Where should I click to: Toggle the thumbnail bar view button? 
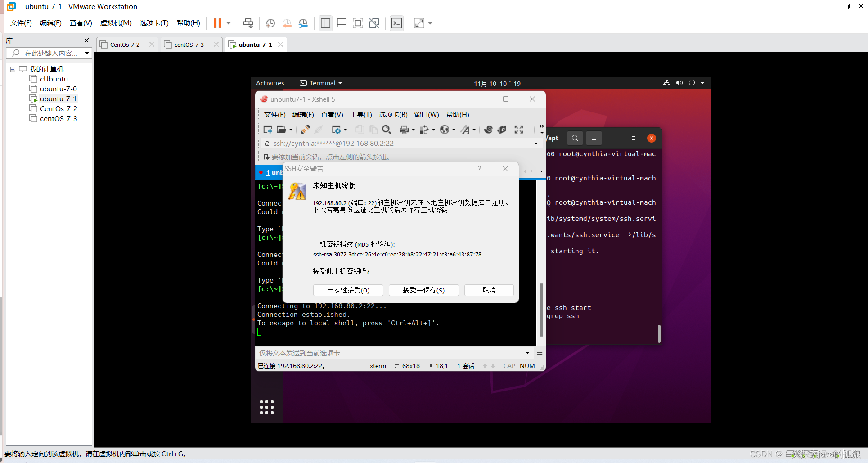[342, 23]
